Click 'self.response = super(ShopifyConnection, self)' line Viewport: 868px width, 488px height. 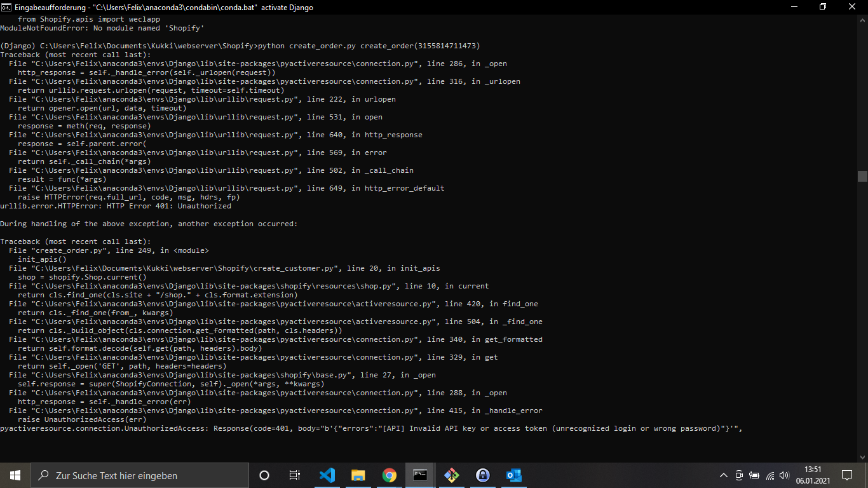coord(171,384)
